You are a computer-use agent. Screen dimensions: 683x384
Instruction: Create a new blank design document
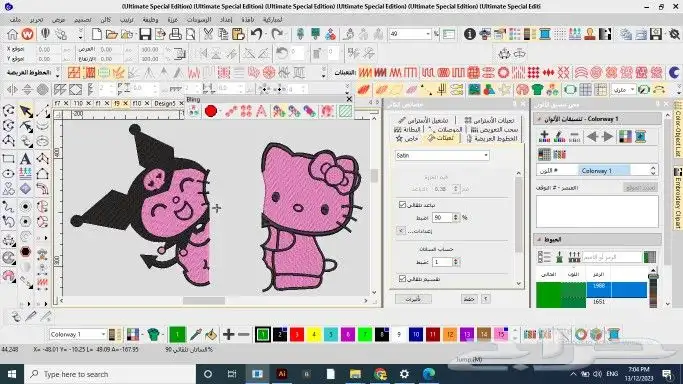pyautogui.click(x=97, y=34)
